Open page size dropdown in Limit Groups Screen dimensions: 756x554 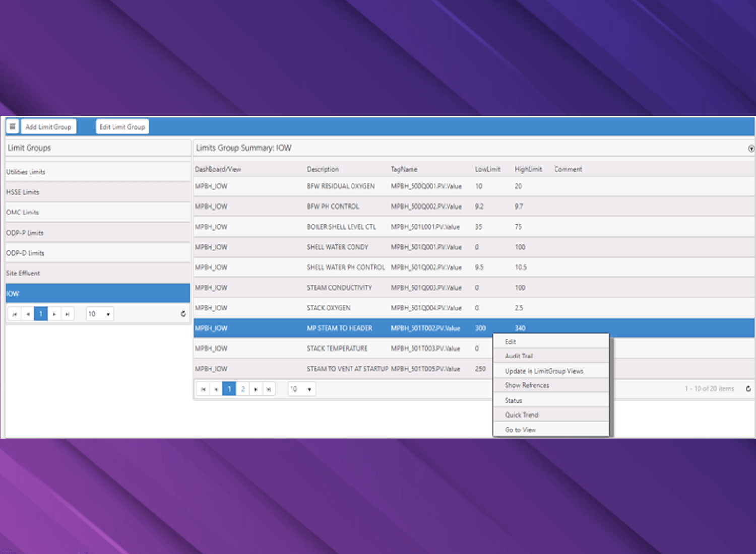coord(107,314)
